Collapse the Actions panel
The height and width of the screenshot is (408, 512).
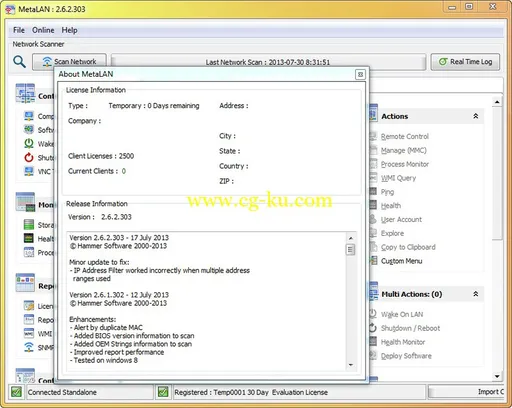point(476,116)
